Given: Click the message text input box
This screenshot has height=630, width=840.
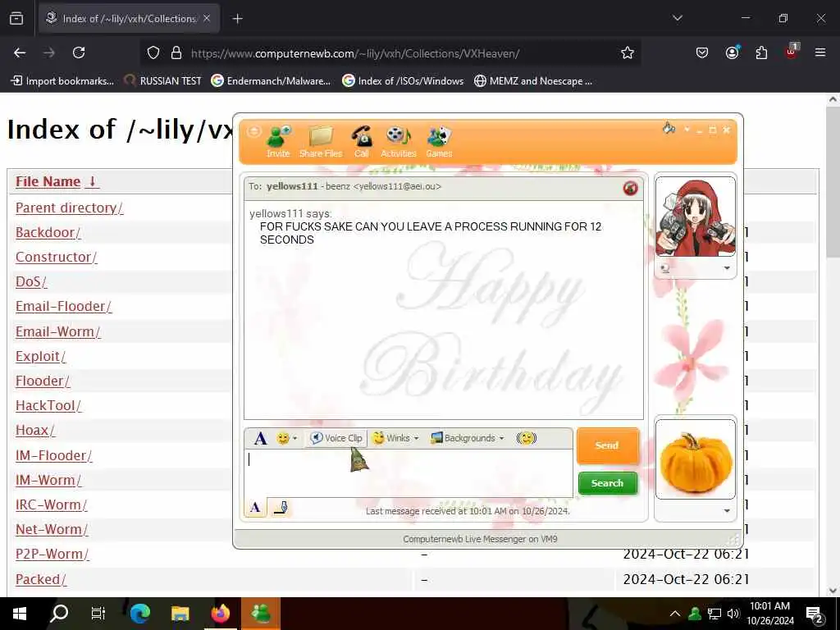Looking at the screenshot, I should coord(409,473).
